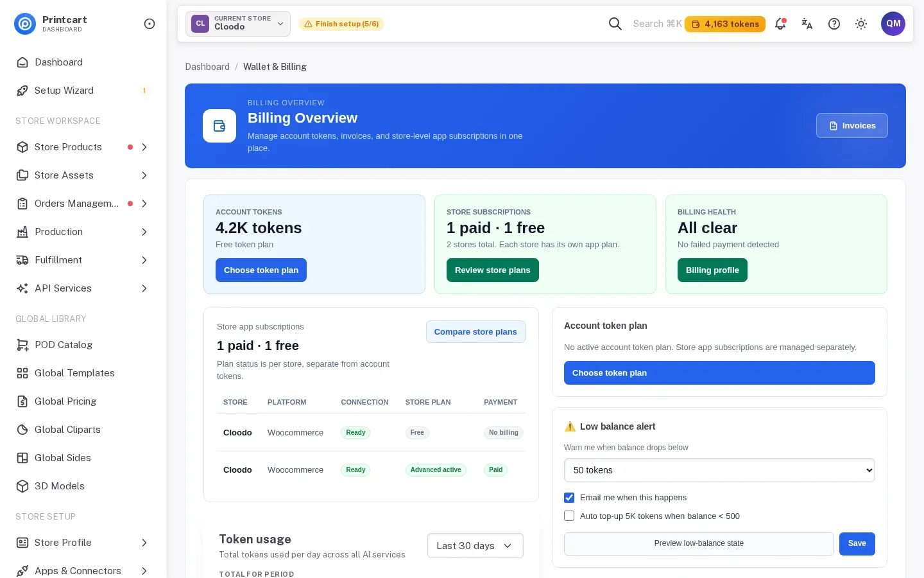Click the Review store plans button
Screen dimensions: 924x578
click(x=493, y=270)
